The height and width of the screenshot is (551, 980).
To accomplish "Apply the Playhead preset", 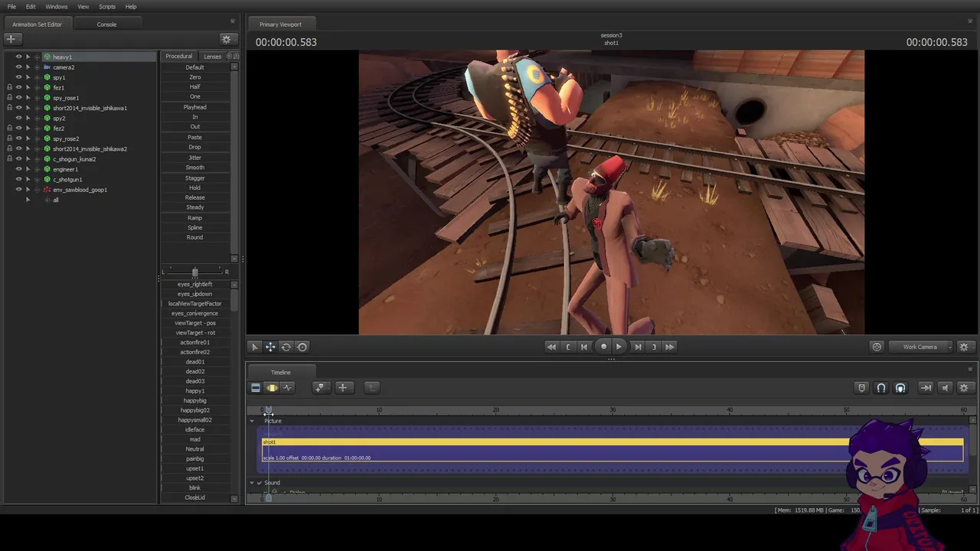I will click(194, 107).
